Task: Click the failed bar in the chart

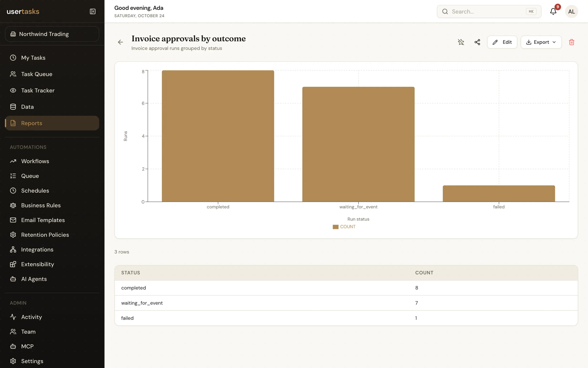Action: pos(499,193)
